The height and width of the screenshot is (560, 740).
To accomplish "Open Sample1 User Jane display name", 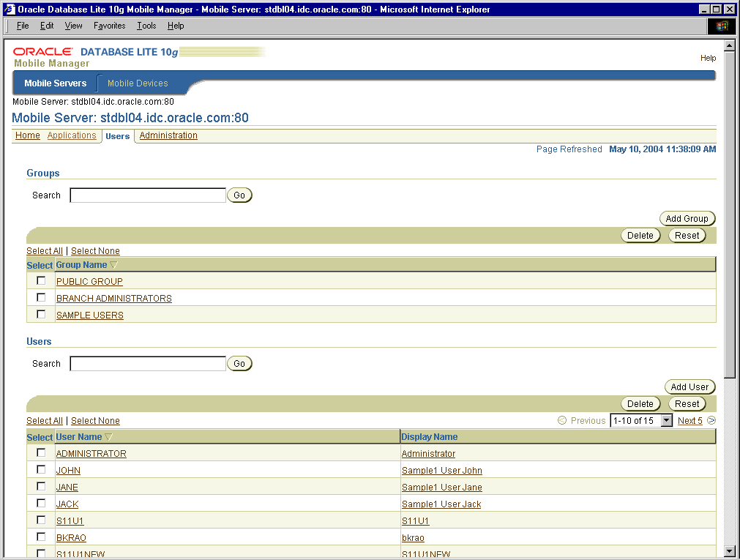I will (442, 488).
